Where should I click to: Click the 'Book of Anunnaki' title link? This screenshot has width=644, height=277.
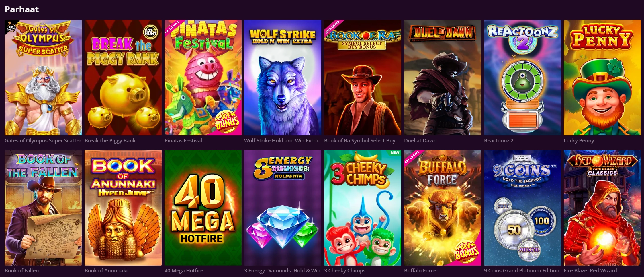pos(106,270)
